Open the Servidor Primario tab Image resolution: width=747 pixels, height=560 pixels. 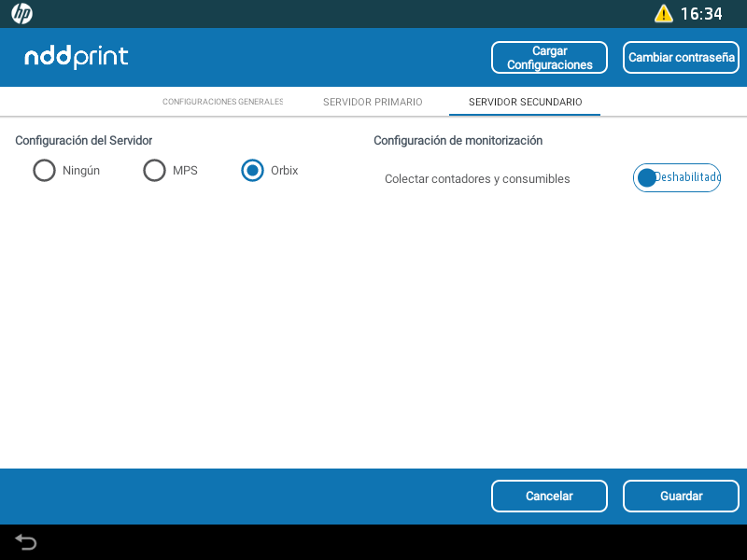tap(373, 102)
